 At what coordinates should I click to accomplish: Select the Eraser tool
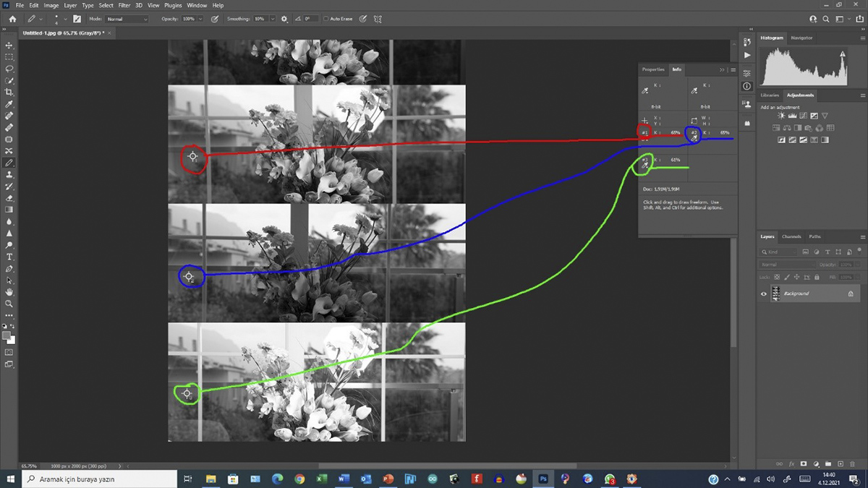coord(9,197)
